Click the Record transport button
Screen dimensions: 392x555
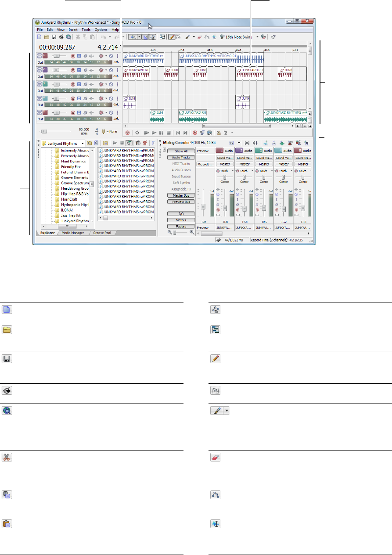point(127,132)
